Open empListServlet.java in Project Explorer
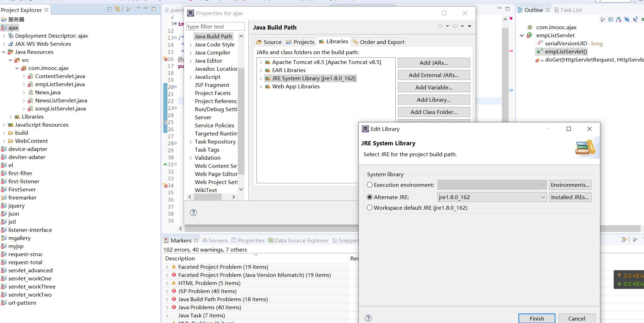644x323 pixels. (x=60, y=84)
